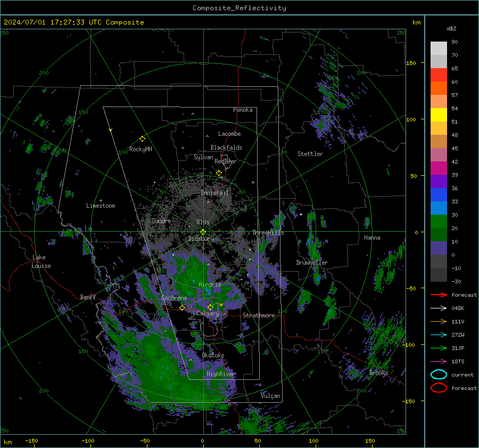Click the cyan 27ZW arrow legend icon
The image size is (479, 448).
pyautogui.click(x=439, y=335)
